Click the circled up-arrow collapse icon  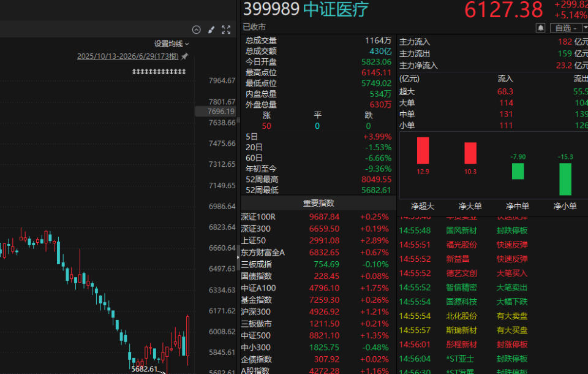click(x=196, y=30)
